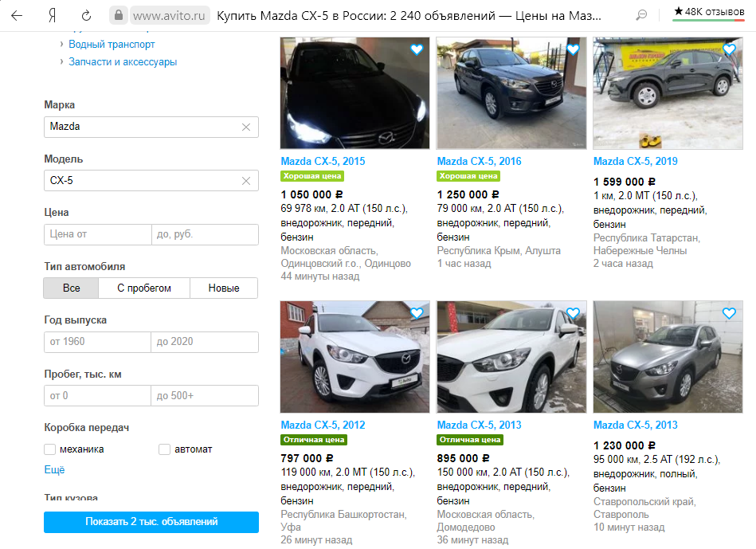The width and height of the screenshot is (756, 549).
Task: Favorite the Mazda CX-5, 2012 listing
Action: [x=417, y=313]
